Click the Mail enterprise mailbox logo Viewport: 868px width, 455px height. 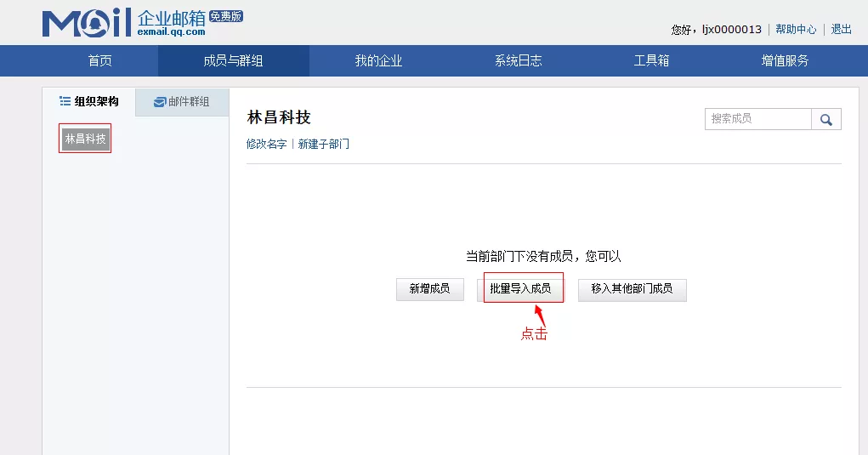click(x=123, y=24)
